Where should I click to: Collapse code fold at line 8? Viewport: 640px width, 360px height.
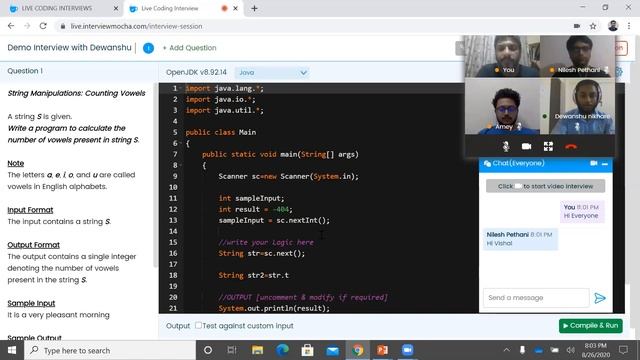(180, 165)
